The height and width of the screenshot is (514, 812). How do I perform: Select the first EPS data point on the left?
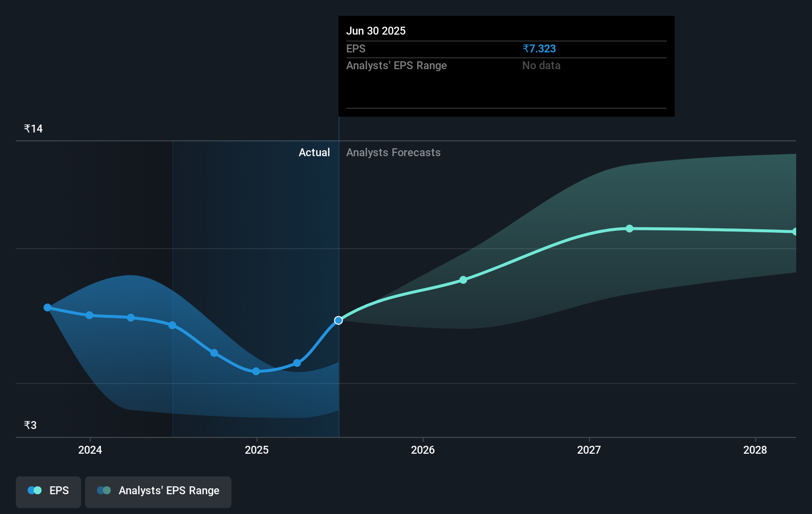[x=47, y=307]
